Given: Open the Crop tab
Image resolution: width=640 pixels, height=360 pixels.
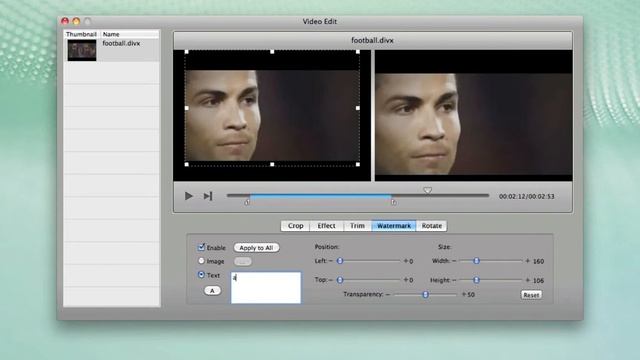Looking at the screenshot, I should [x=296, y=226].
